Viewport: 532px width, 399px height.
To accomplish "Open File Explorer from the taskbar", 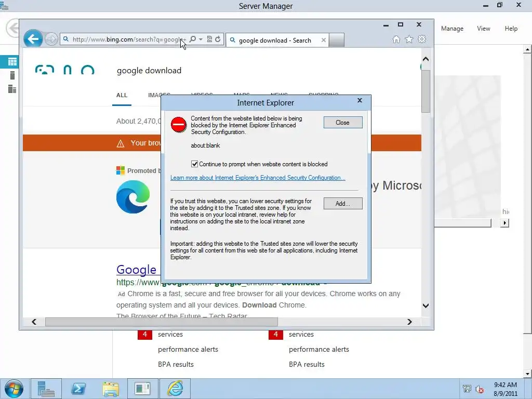I will point(111,389).
